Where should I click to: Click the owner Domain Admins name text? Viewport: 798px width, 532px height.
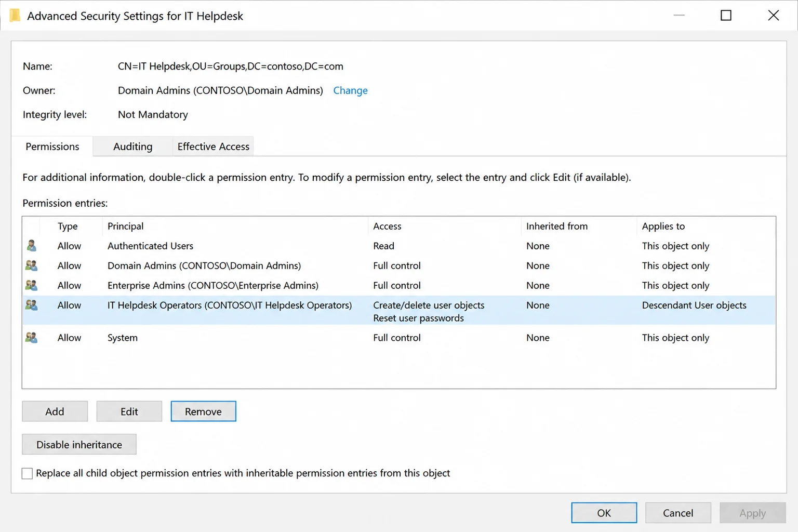(220, 90)
